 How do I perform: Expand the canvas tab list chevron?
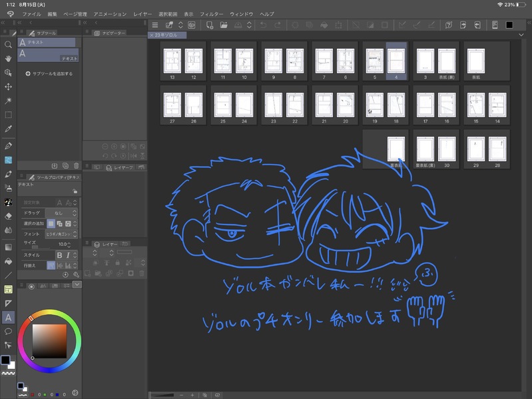coord(521,35)
